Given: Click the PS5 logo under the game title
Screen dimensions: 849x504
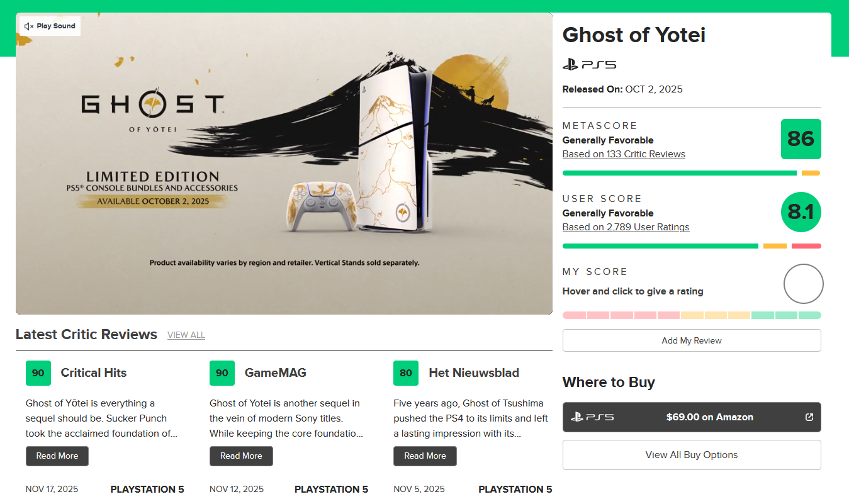Looking at the screenshot, I should [589, 64].
